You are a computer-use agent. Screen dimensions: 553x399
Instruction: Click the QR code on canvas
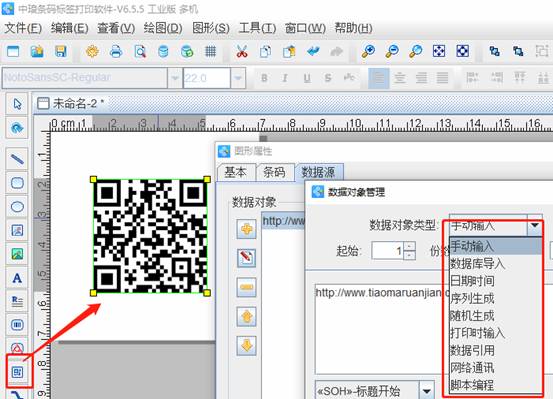pyautogui.click(x=151, y=236)
